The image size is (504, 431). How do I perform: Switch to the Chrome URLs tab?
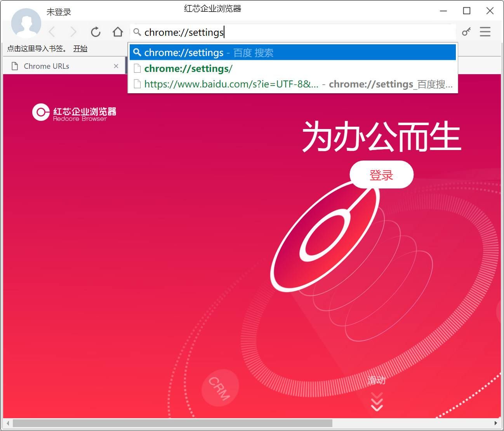click(x=64, y=66)
